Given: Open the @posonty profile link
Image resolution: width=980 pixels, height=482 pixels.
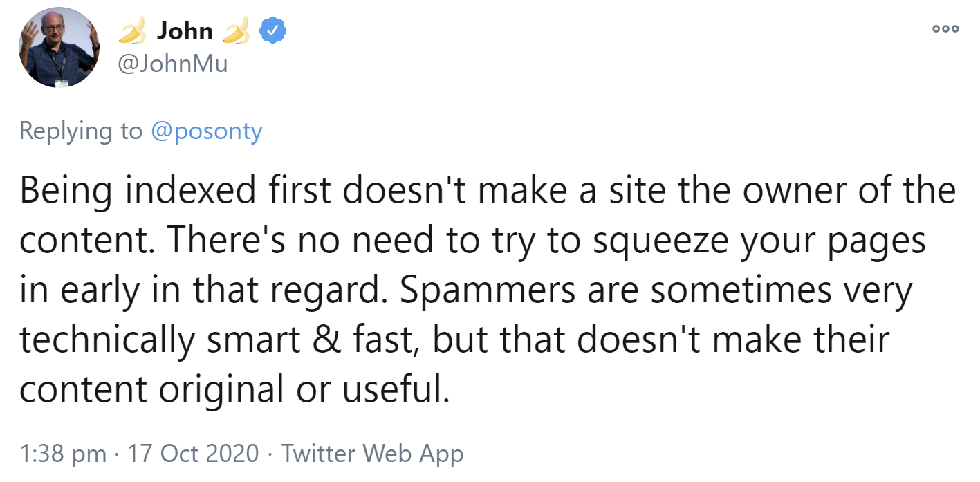Looking at the screenshot, I should point(206,131).
